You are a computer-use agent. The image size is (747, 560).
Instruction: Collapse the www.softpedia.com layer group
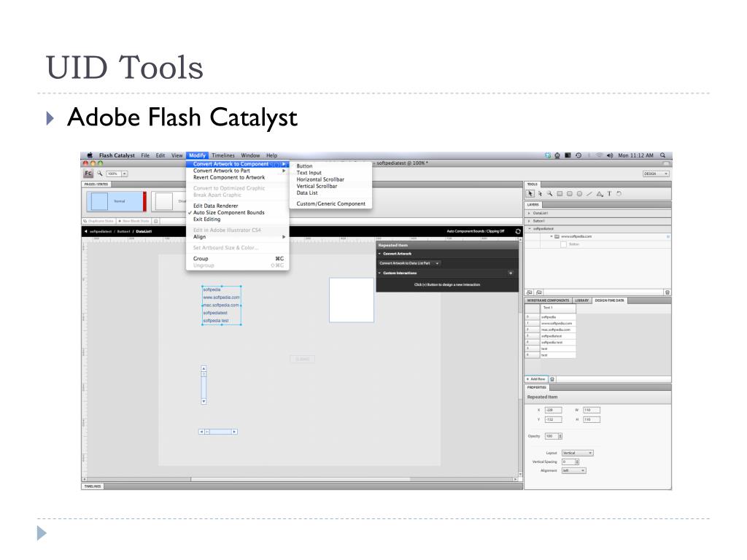point(551,237)
